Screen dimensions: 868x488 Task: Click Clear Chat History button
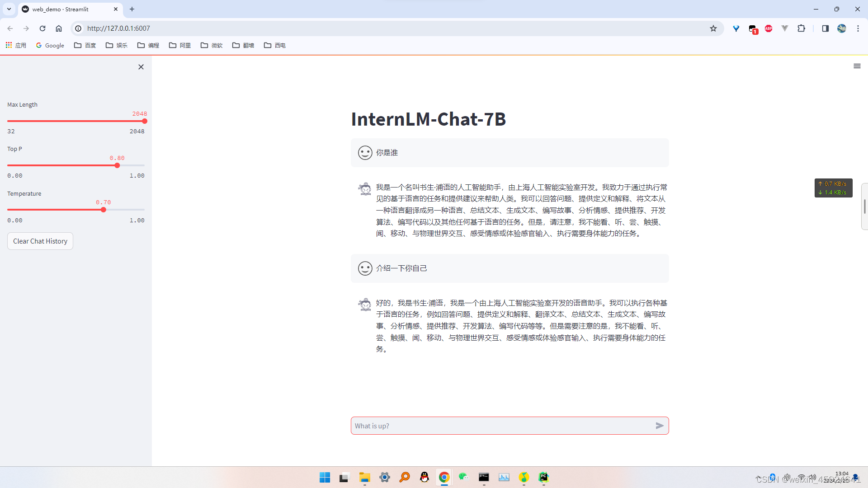coord(40,241)
